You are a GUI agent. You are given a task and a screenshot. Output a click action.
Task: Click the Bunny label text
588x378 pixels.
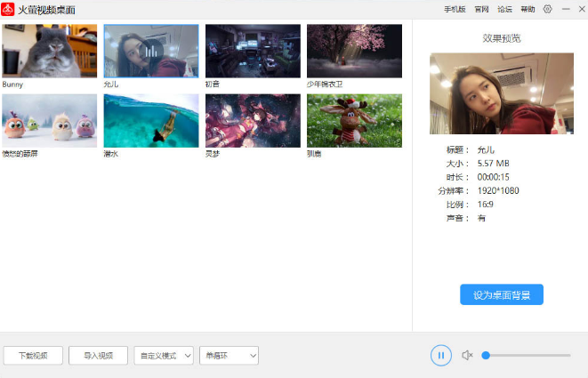coord(12,84)
